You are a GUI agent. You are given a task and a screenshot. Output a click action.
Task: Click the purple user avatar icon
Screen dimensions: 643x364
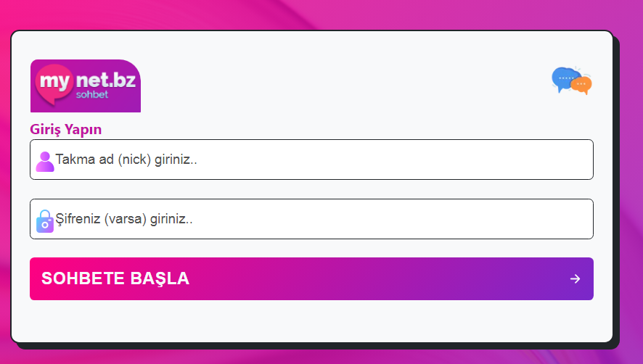coord(45,161)
